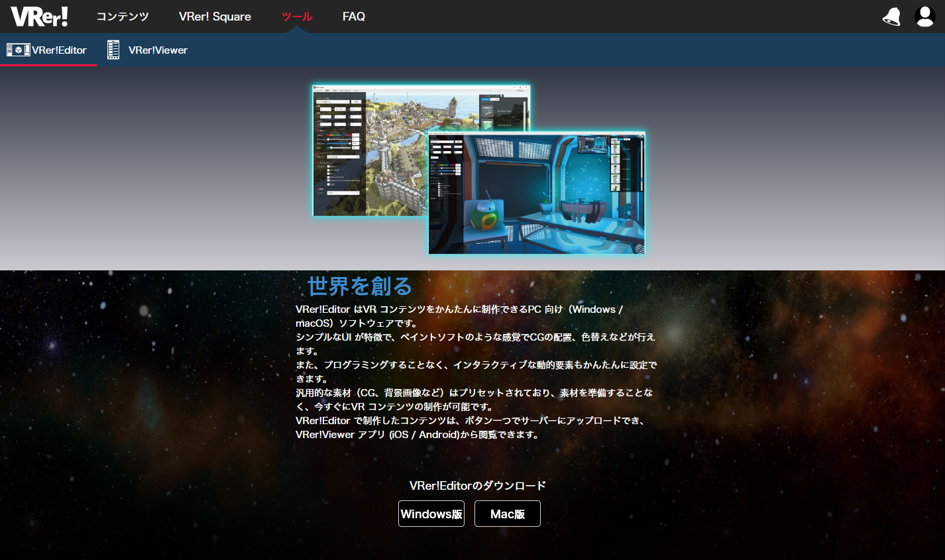Select the ツール menu item
Image resolution: width=945 pixels, height=560 pixels.
[x=297, y=17]
